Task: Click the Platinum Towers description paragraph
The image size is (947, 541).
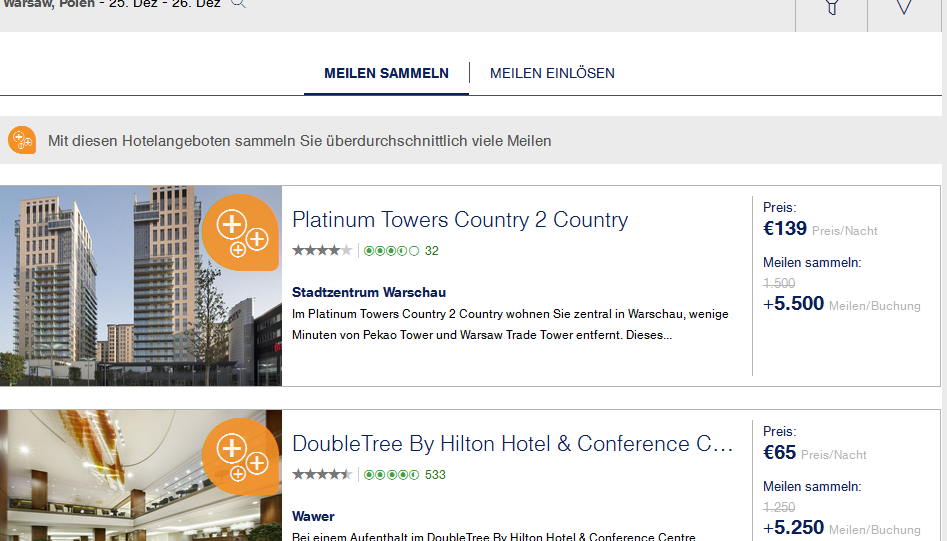Action: tap(510, 324)
